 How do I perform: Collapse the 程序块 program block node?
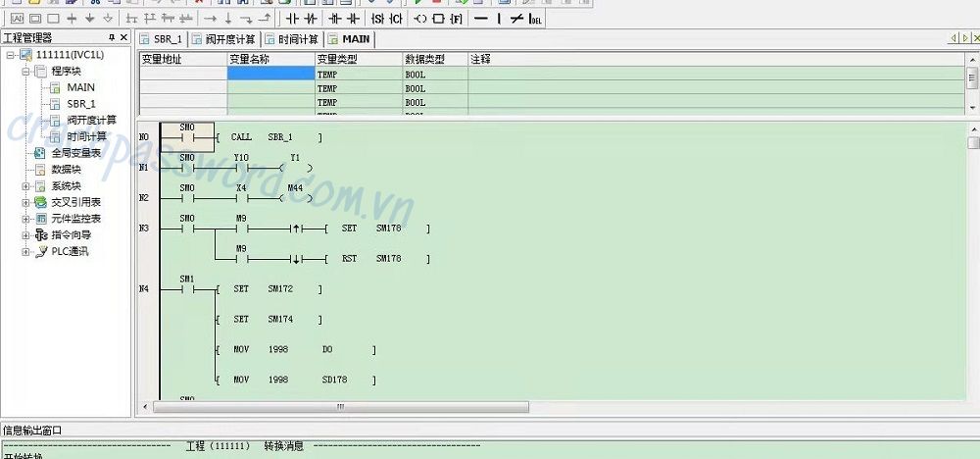point(26,72)
